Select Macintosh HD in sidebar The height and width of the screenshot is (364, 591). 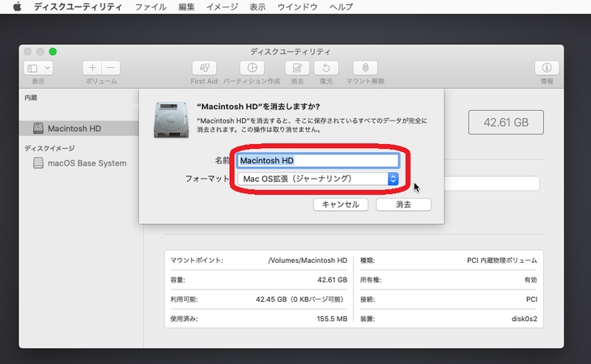pyautogui.click(x=79, y=129)
